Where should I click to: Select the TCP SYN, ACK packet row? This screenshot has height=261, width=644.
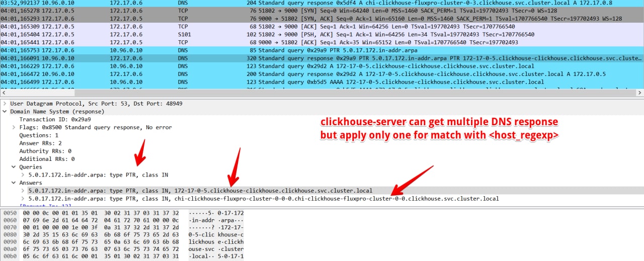(x=322, y=19)
